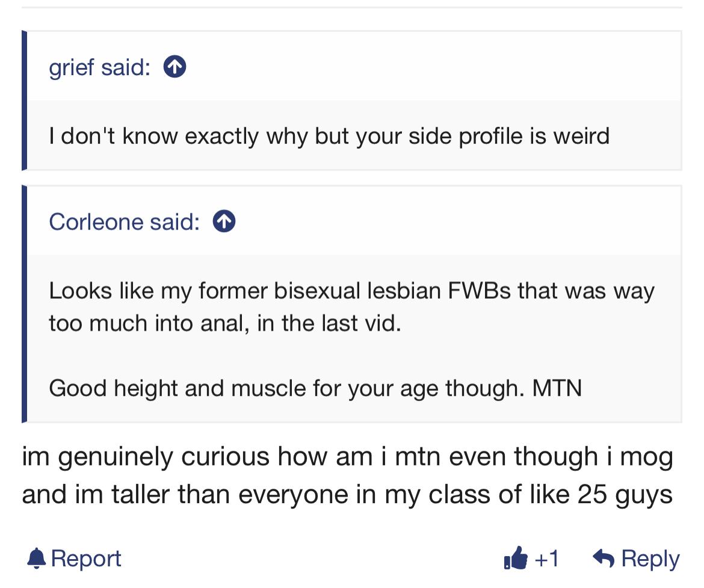Like the post with the thumbs-up icon
The width and height of the screenshot is (704, 588).
(516, 558)
